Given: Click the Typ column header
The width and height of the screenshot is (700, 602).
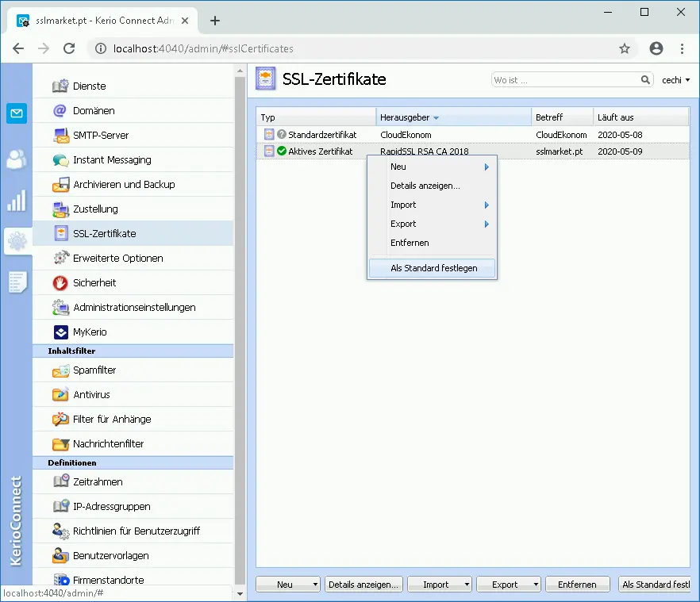Looking at the screenshot, I should pos(316,117).
